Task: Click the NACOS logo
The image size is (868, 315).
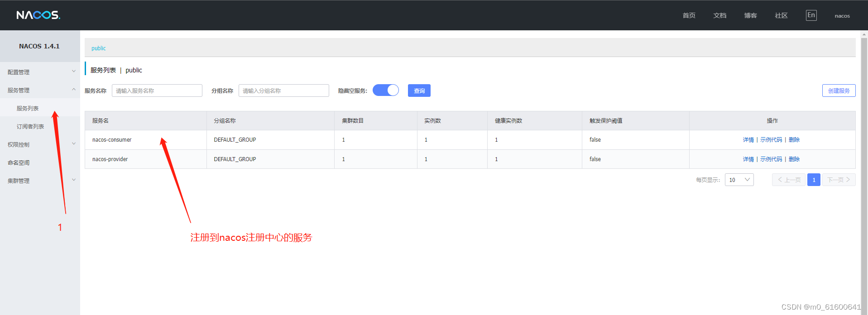Action: click(38, 15)
